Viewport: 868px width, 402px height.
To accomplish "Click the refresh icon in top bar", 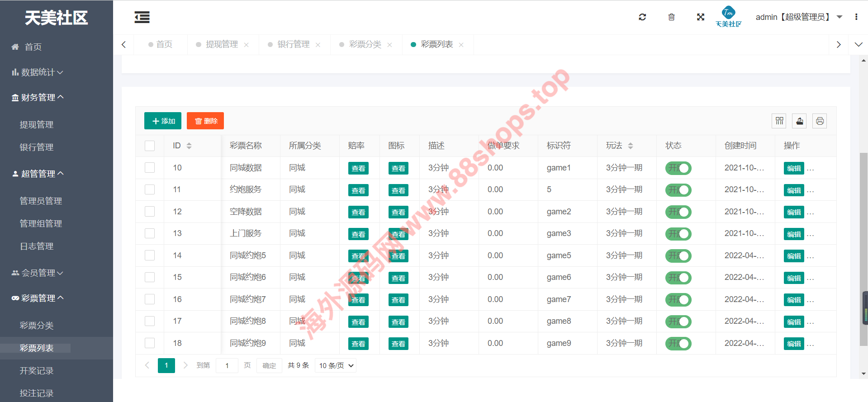I will pos(642,17).
